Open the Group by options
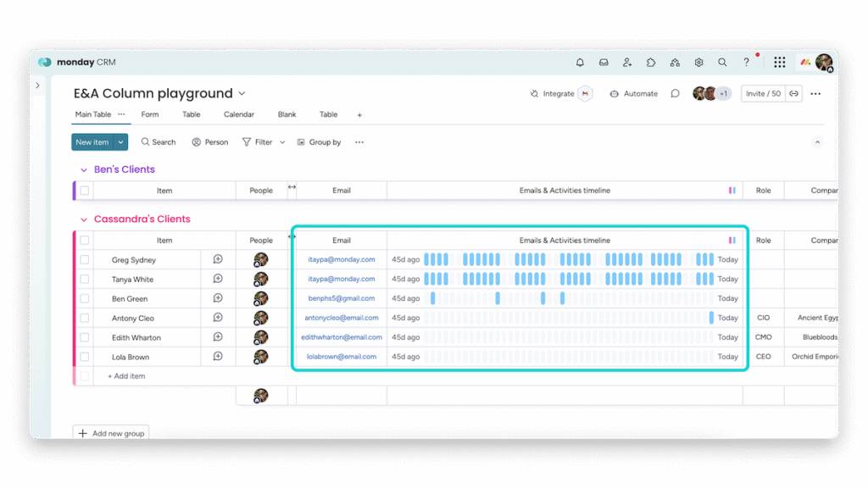This screenshot has height=488, width=868. [319, 142]
